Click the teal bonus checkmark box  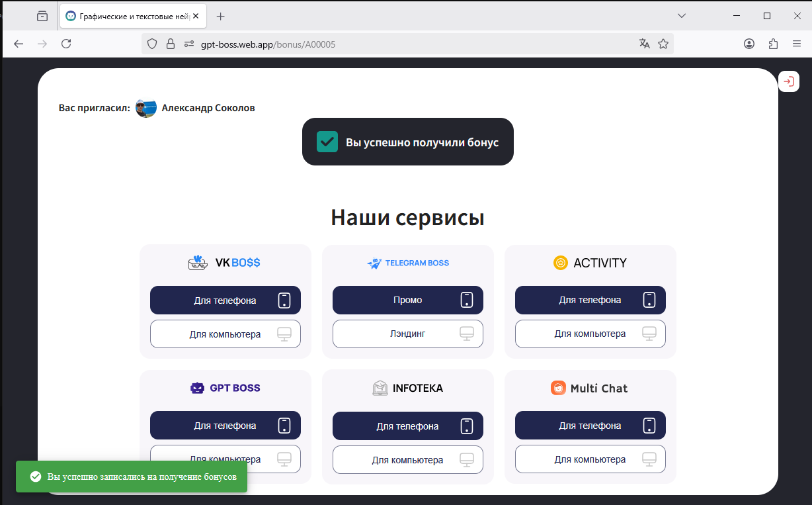point(327,142)
